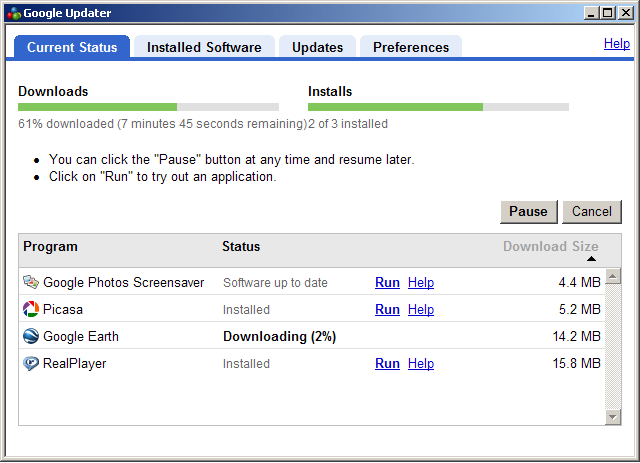Open the Updates tab

point(317,47)
